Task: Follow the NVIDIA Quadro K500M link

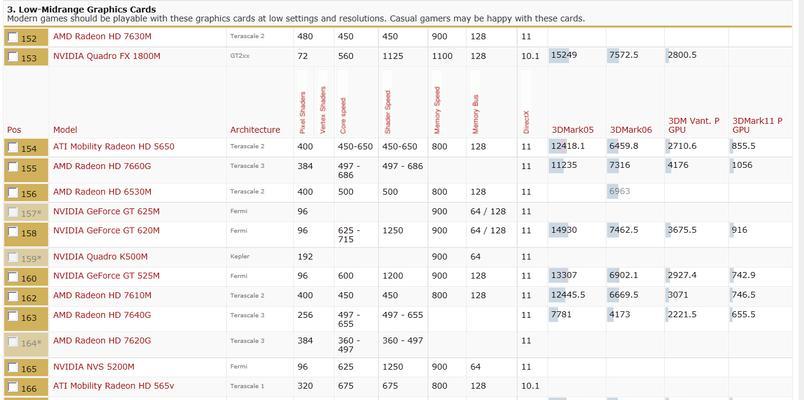Action: pyautogui.click(x=100, y=256)
